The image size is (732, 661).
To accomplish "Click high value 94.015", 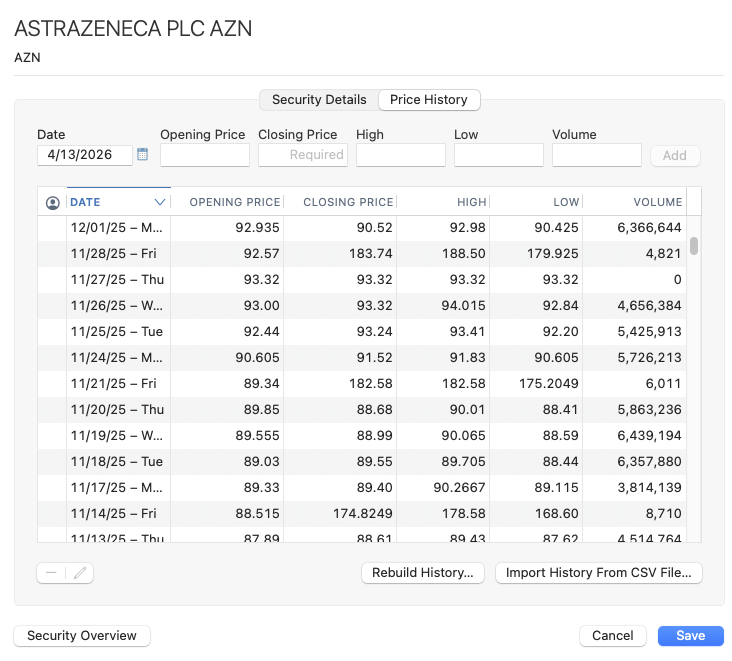I will (x=464, y=305).
